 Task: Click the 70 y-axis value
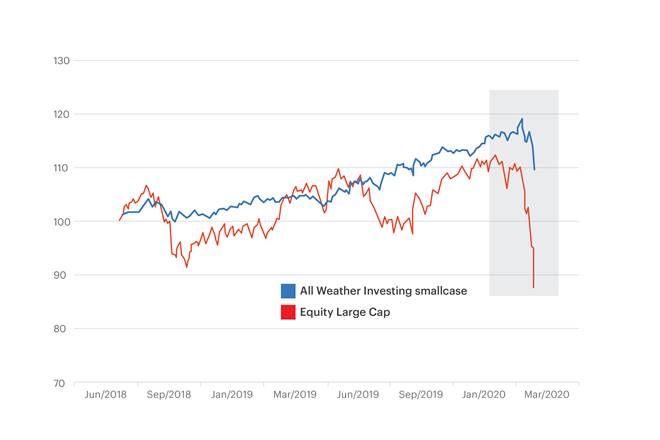point(62,383)
